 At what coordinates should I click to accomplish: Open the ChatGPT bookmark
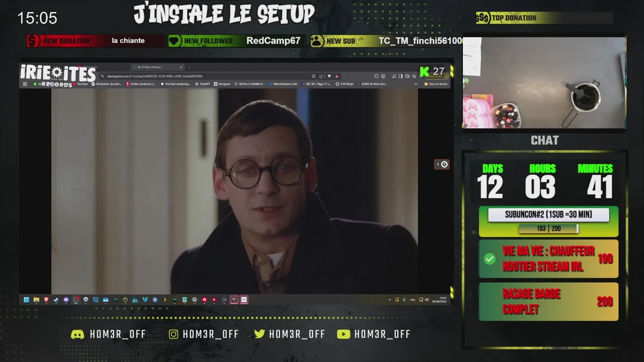point(203,84)
